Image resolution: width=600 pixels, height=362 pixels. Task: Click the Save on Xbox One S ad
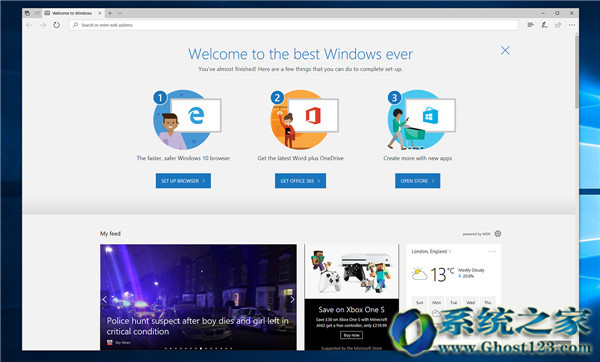tap(351, 297)
